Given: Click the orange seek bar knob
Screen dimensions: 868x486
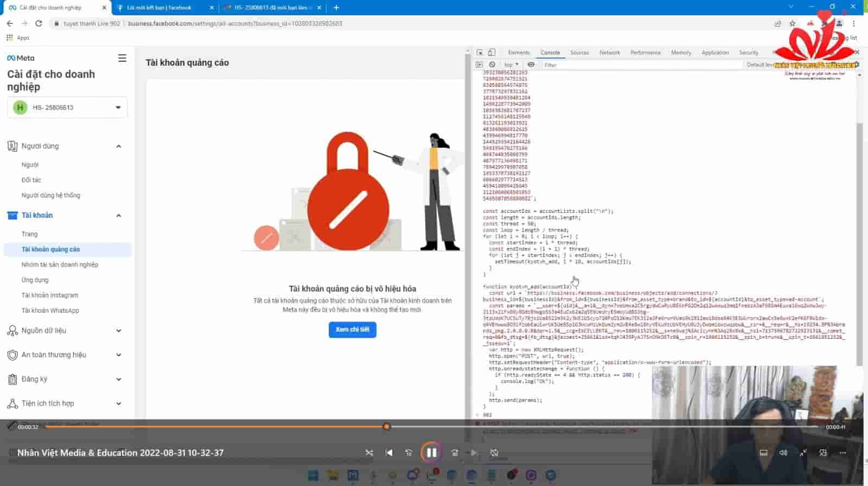Looking at the screenshot, I should (387, 427).
